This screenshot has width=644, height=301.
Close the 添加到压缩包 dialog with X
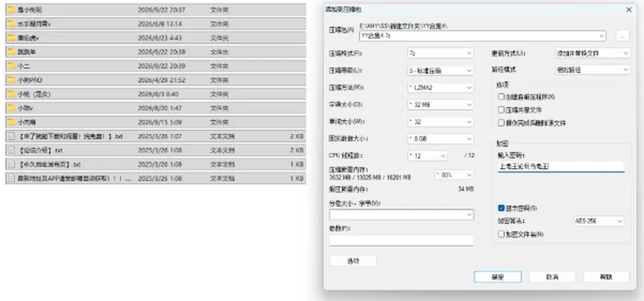(x=629, y=9)
